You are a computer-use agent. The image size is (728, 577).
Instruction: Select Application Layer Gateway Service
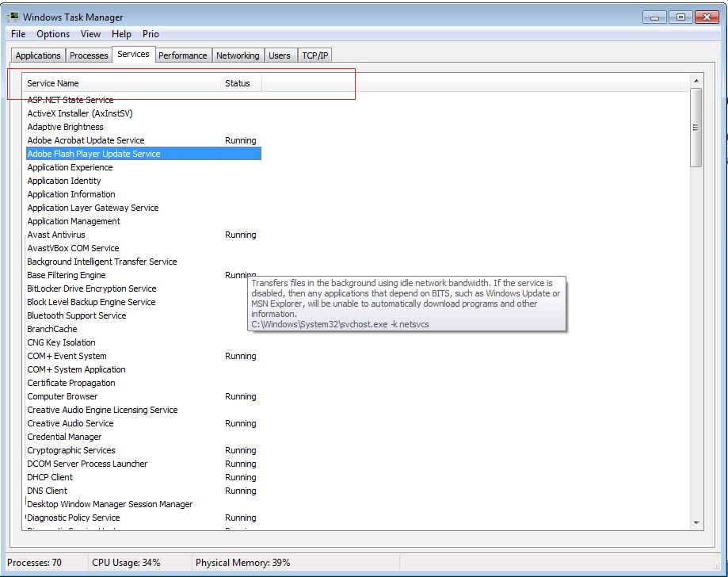click(x=143, y=208)
